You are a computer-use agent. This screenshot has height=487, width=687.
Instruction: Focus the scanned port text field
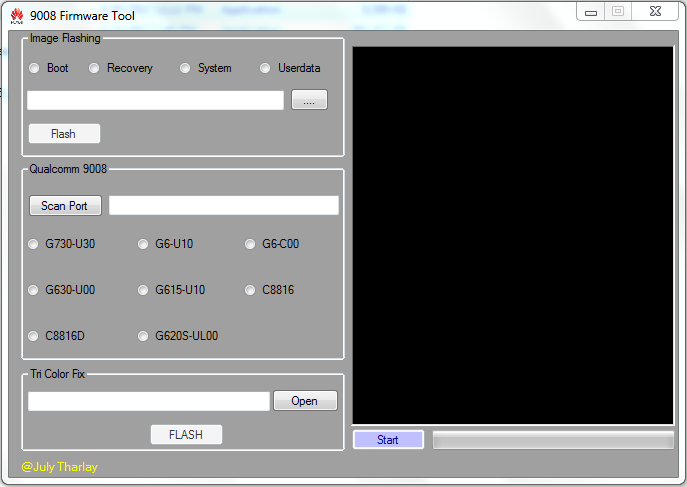223,205
